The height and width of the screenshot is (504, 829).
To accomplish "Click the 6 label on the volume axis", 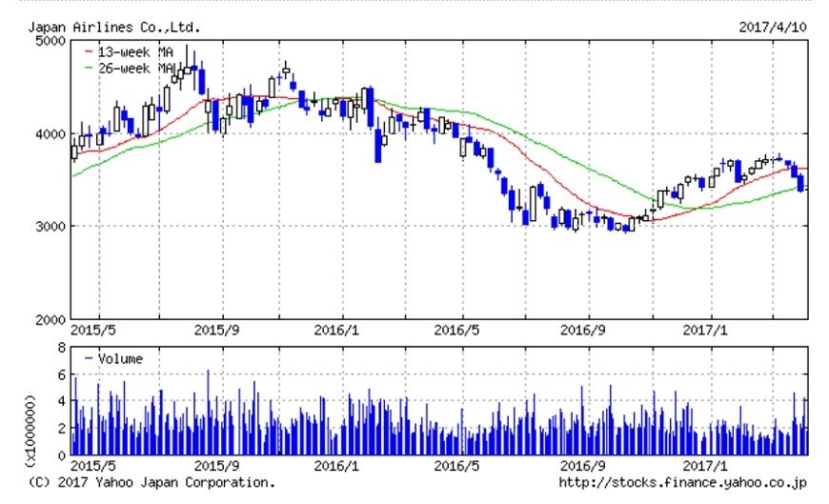I will point(59,376).
